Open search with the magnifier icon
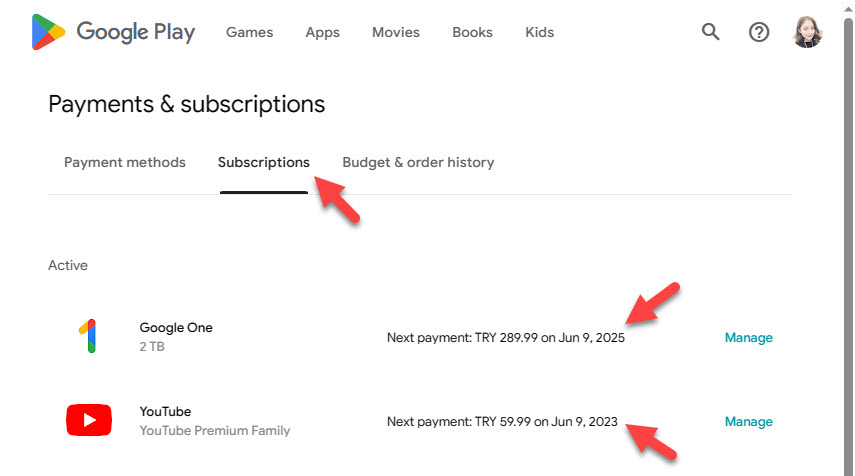The image size is (855, 476). (711, 32)
